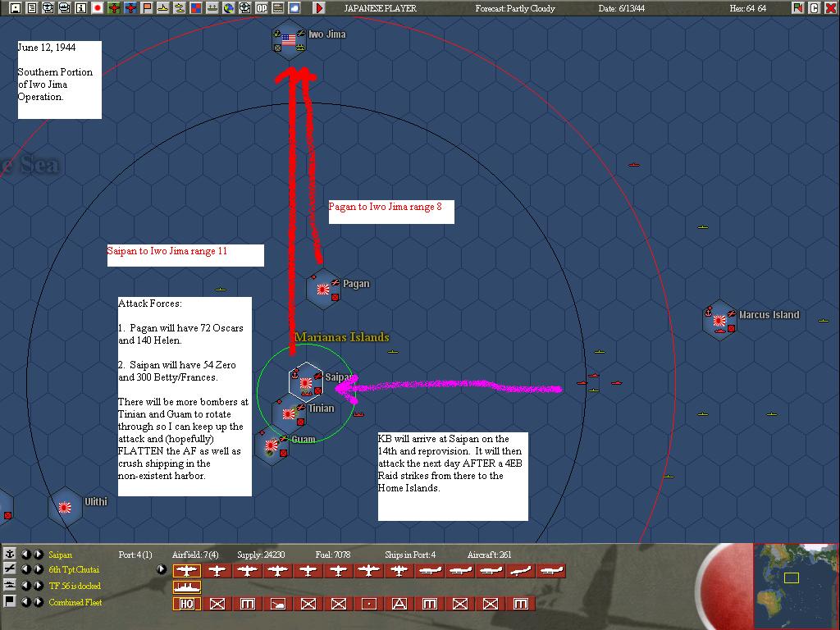
Task: Click the OP toolbar button
Action: point(262,8)
